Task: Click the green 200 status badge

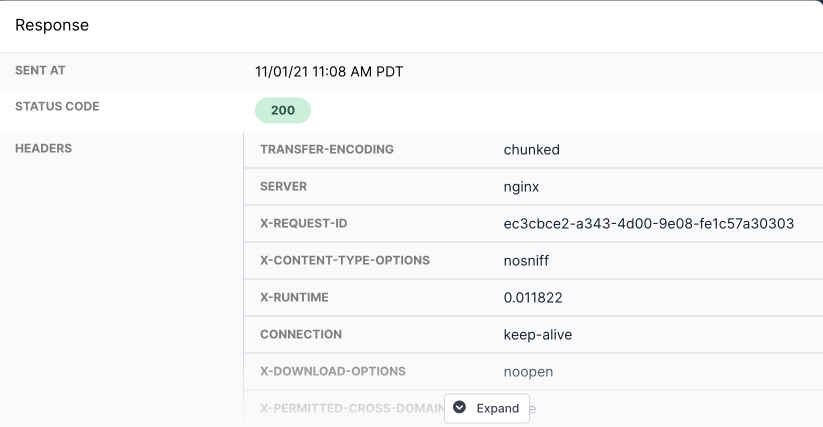Action: pyautogui.click(x=283, y=111)
